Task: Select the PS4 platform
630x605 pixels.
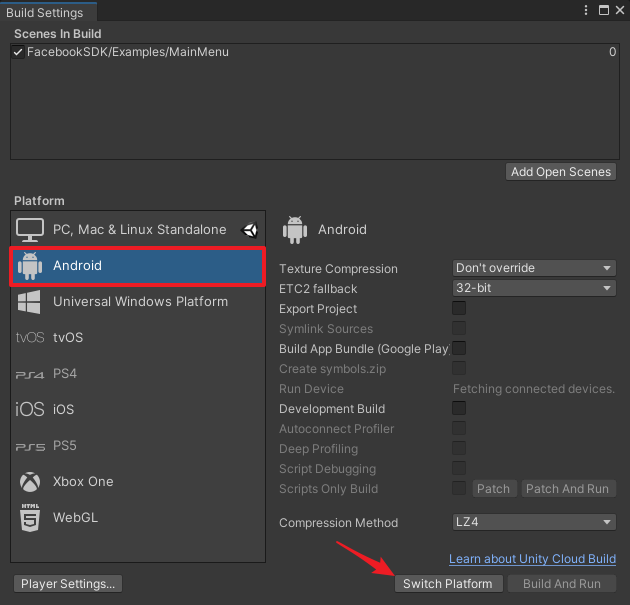Action: tap(138, 374)
